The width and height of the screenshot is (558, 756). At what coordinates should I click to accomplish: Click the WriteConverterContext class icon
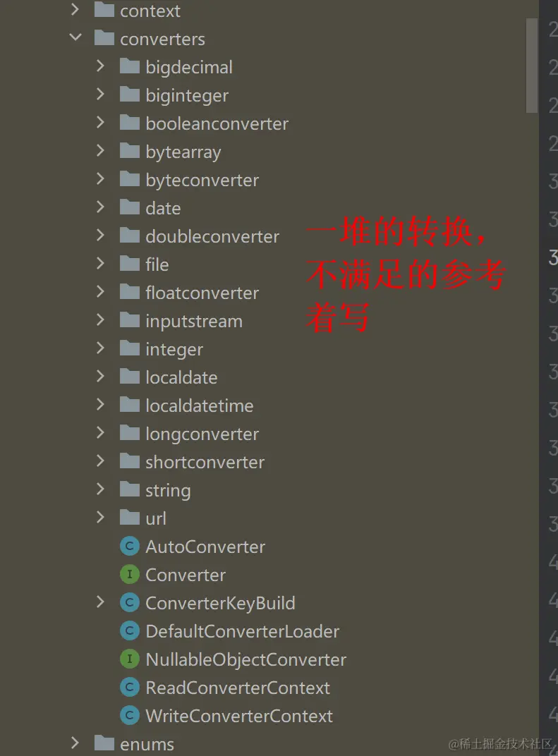point(129,716)
